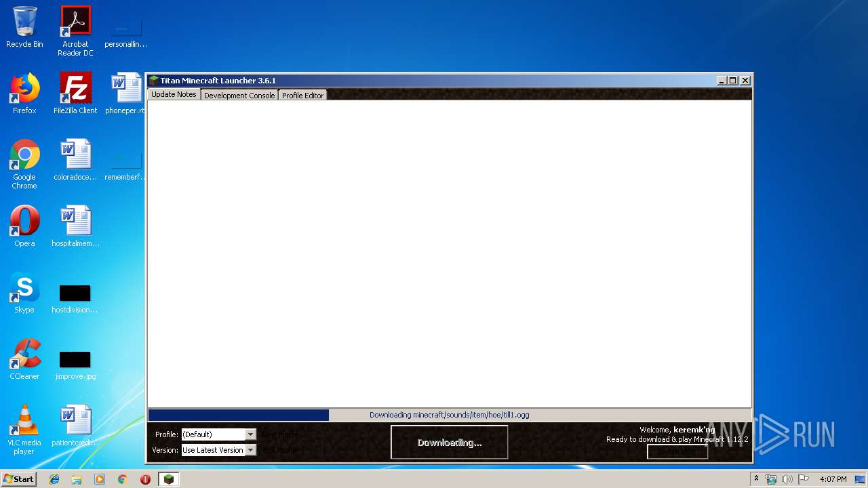
Task: Launch the Skype desktop shortcut
Action: 24,293
